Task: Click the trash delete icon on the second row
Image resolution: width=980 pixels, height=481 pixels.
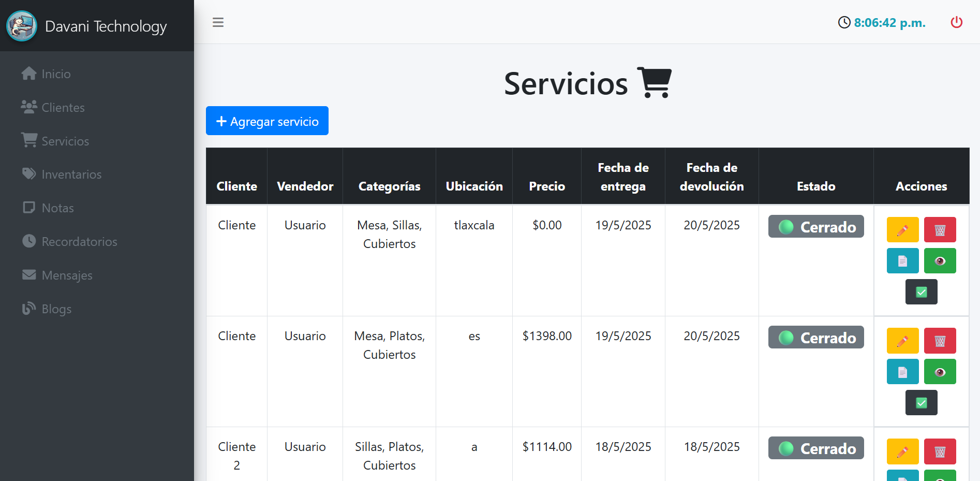Action: (x=940, y=340)
